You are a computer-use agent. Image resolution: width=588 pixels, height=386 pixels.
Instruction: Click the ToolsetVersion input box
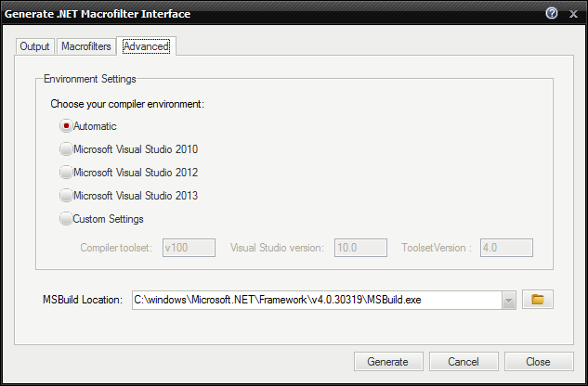coord(506,248)
